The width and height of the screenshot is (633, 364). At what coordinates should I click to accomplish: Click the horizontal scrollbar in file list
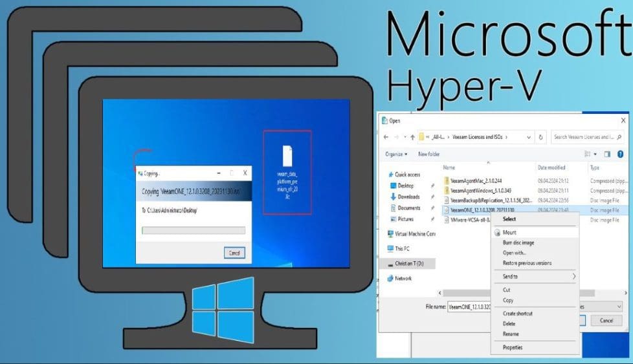(518, 293)
